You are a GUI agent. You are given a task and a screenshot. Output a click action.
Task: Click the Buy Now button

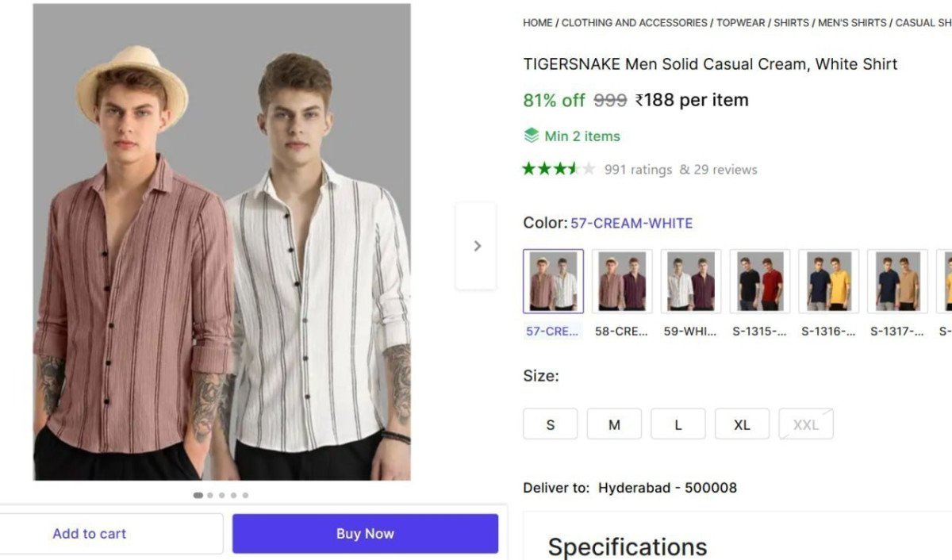pos(364,533)
